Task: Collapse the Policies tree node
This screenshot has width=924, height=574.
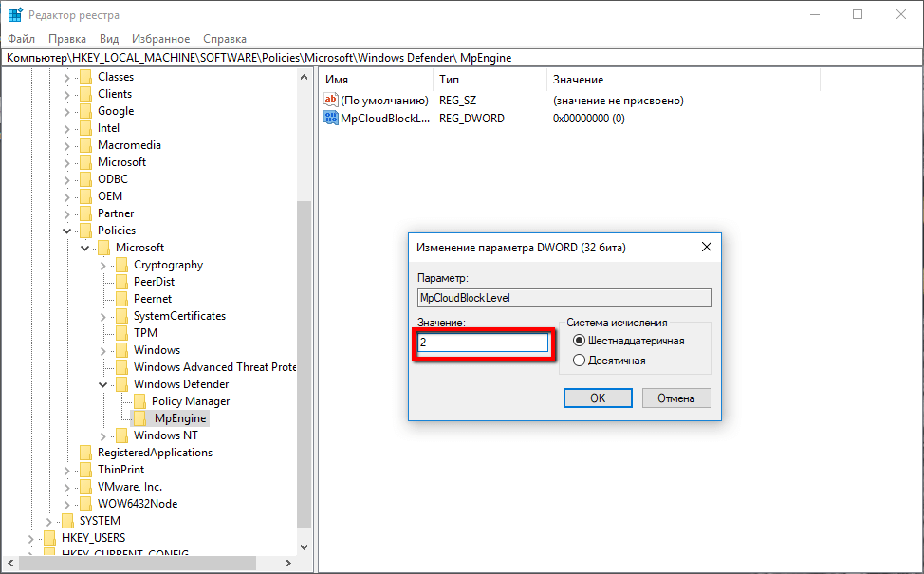Action: pyautogui.click(x=67, y=231)
